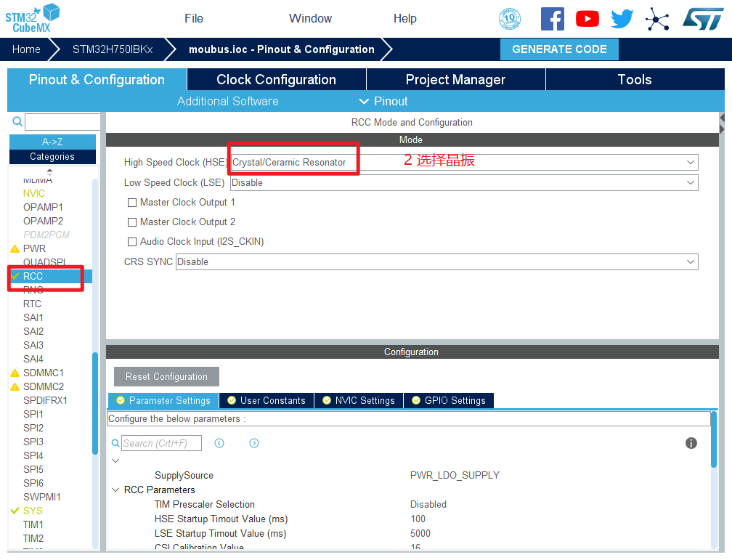
Task: Click the GENERATE CODE button
Action: coord(559,49)
